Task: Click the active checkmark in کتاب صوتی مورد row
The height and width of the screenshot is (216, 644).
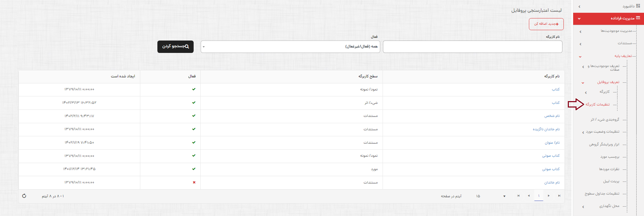Action: pos(194,169)
